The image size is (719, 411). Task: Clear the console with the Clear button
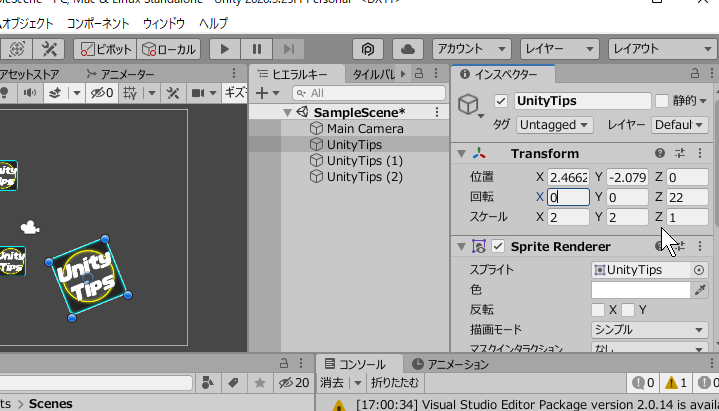pyautogui.click(x=332, y=383)
